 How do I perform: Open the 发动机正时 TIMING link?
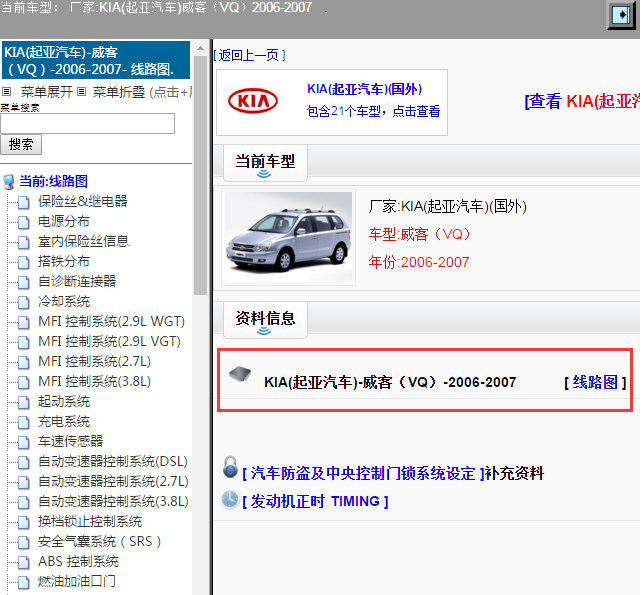coord(315,501)
